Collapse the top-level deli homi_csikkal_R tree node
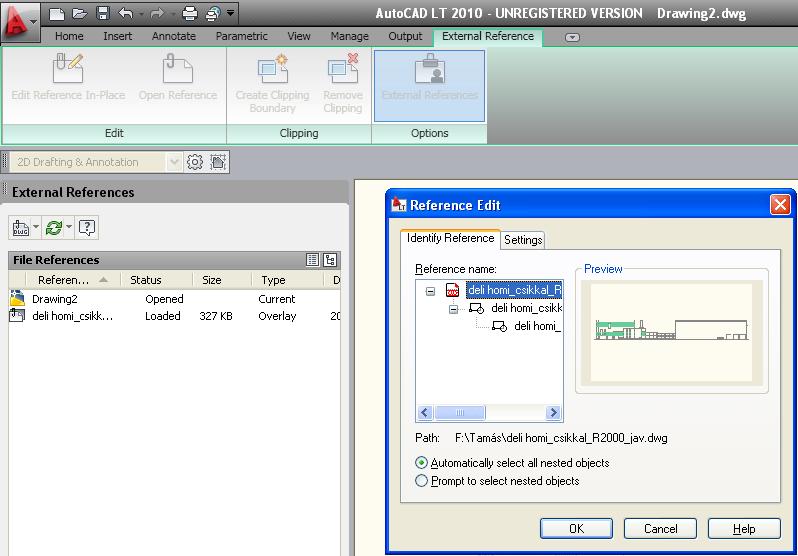This screenshot has width=798, height=556. point(431,291)
